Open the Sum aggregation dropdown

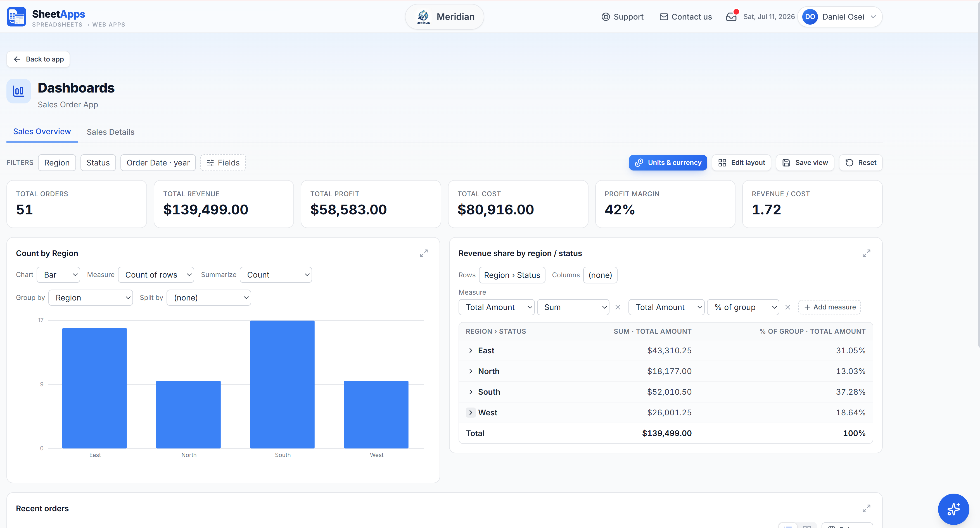click(573, 307)
